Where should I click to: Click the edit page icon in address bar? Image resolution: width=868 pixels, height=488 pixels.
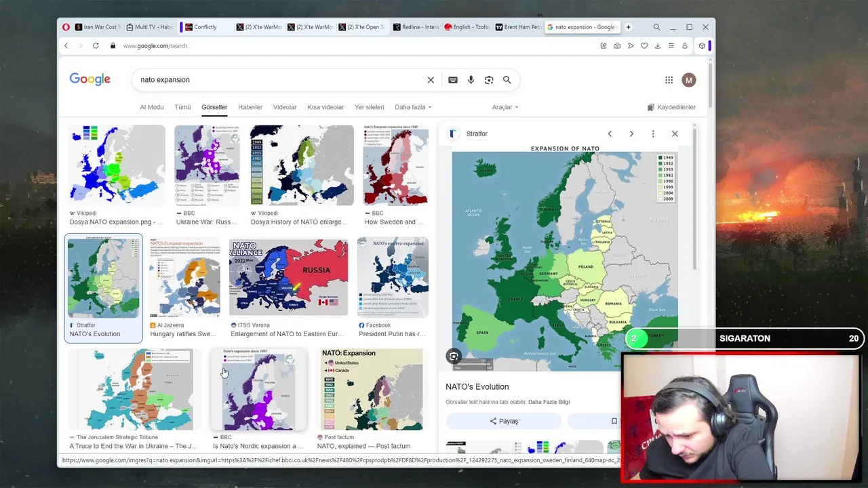coord(603,45)
